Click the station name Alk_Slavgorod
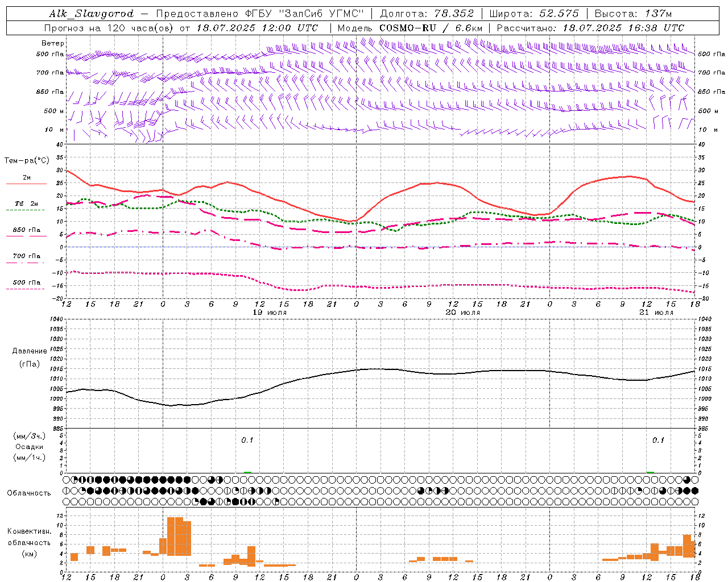Image resolution: width=728 pixels, height=582 pixels. click(92, 14)
